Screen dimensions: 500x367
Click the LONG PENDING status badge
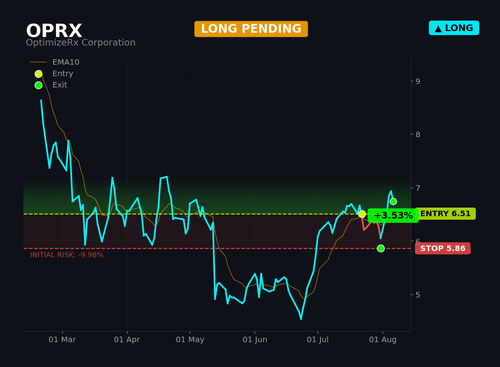pyautogui.click(x=251, y=29)
